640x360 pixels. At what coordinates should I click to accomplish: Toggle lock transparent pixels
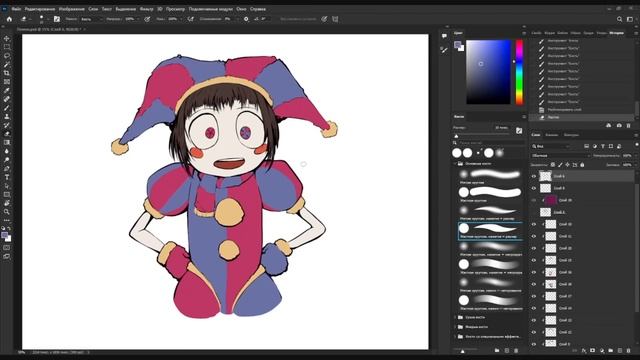[553, 165]
